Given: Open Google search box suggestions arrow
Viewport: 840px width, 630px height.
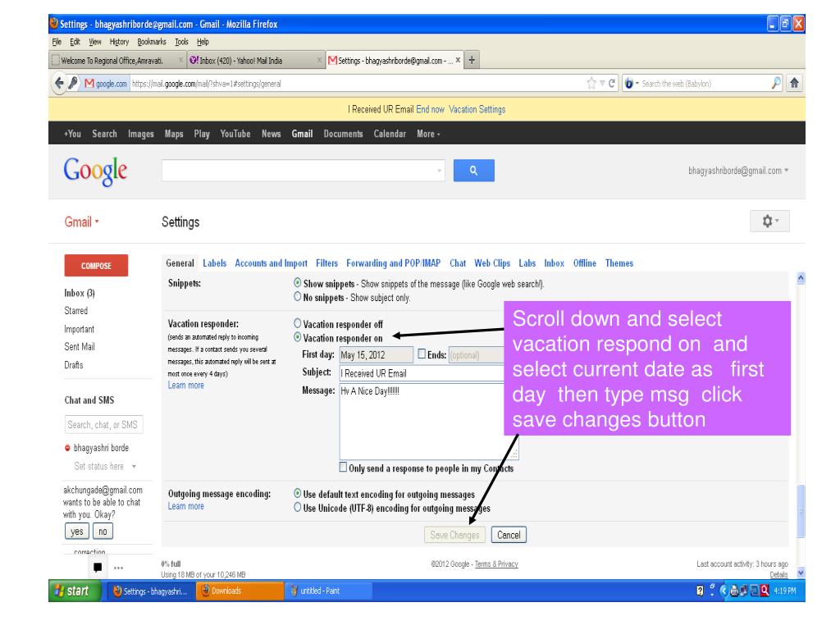Looking at the screenshot, I should pos(440,171).
